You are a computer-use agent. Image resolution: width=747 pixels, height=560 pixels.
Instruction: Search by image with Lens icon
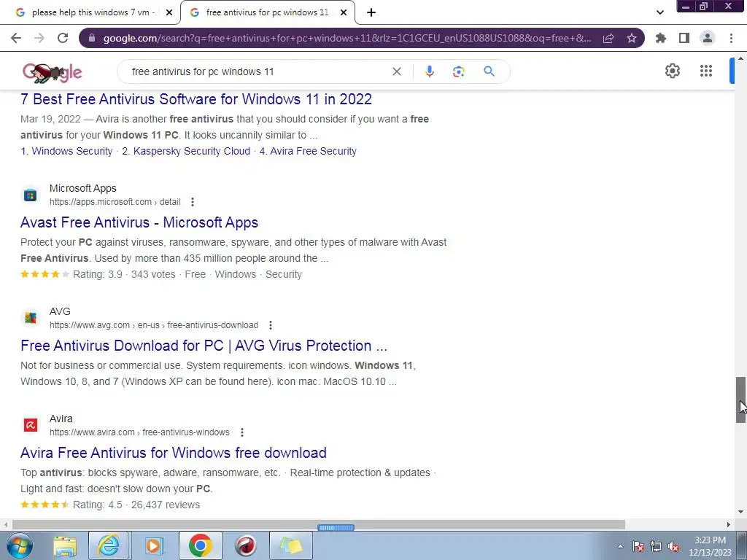[x=458, y=71]
